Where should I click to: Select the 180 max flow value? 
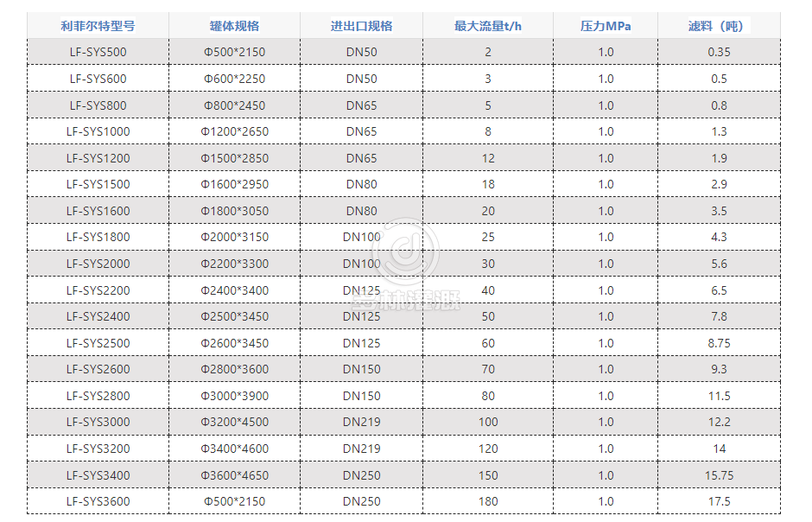click(x=488, y=502)
